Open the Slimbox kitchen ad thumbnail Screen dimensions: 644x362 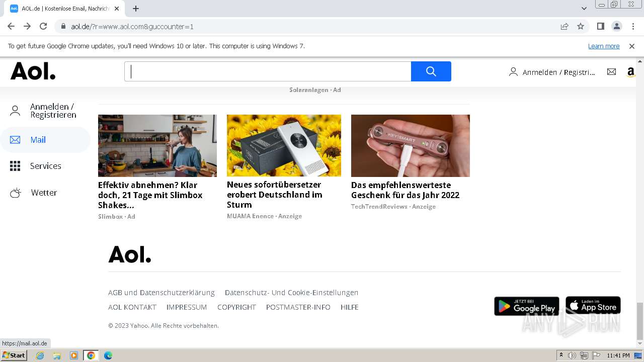(157, 146)
